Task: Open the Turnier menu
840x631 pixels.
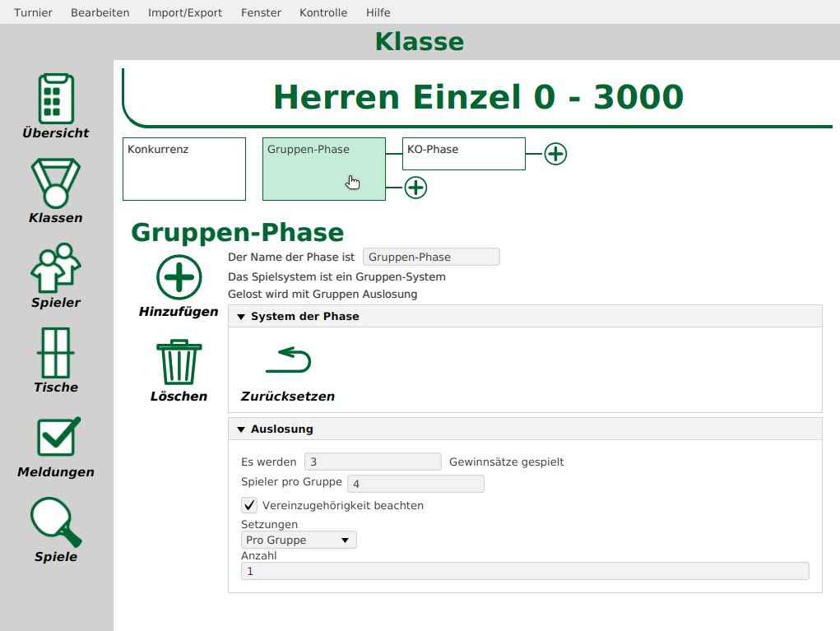Action: 33,12
